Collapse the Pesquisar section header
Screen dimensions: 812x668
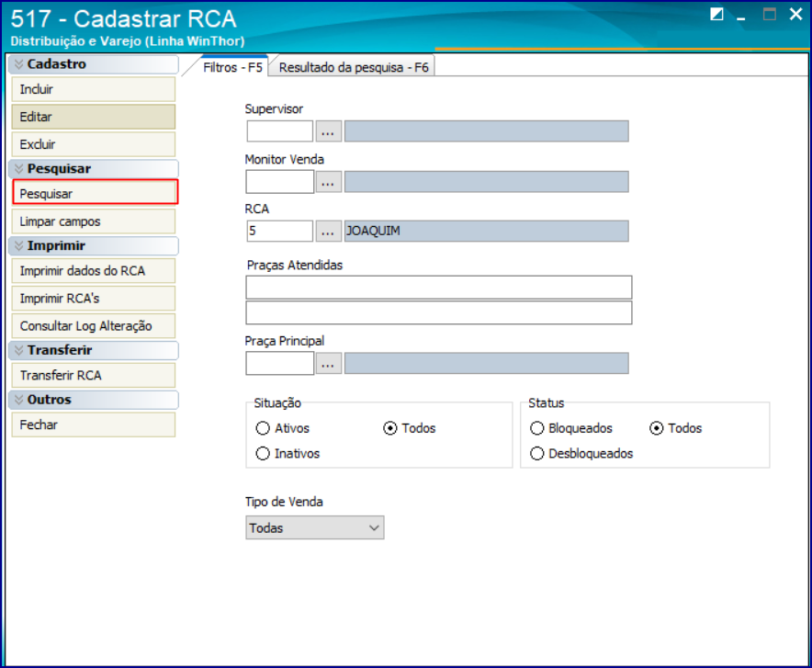point(94,169)
